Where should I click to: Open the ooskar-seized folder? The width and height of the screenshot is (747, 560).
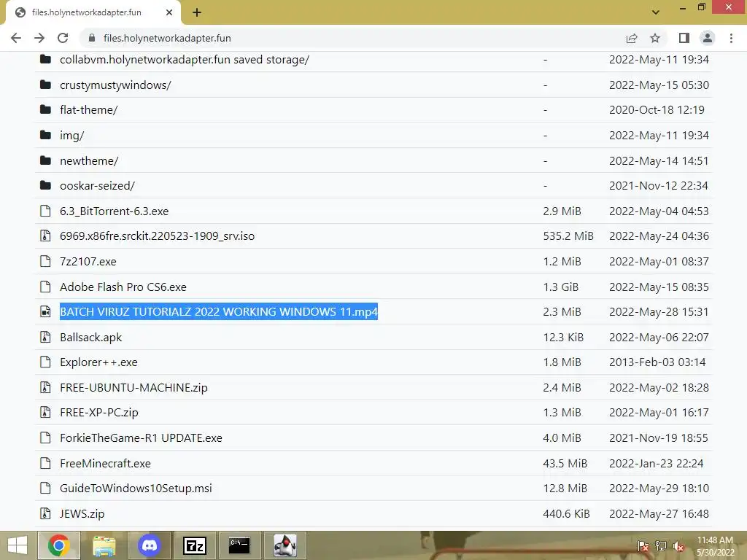[x=97, y=186]
